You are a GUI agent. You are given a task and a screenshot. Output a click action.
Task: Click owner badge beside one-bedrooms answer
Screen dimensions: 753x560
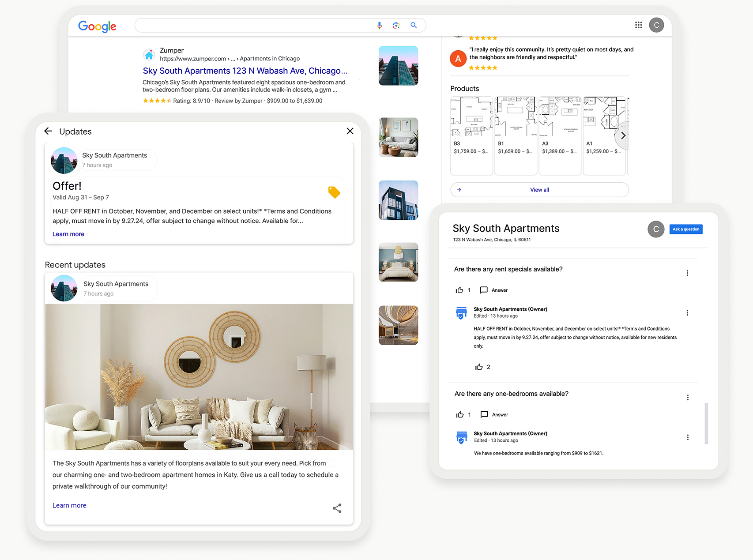point(461,437)
